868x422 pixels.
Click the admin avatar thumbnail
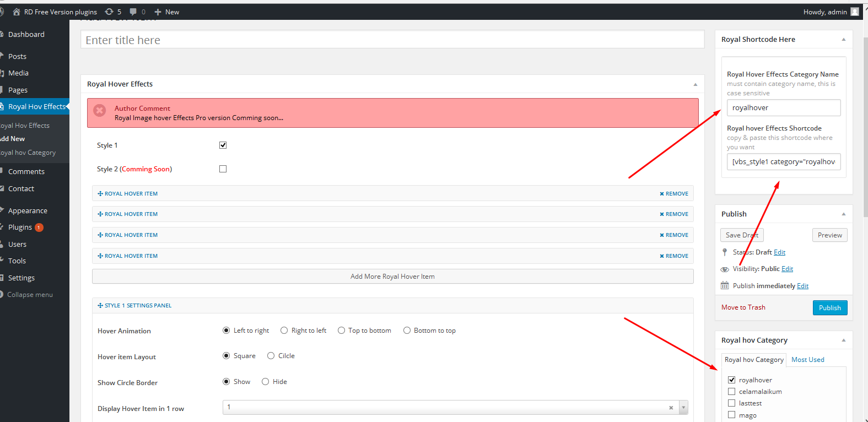click(855, 12)
